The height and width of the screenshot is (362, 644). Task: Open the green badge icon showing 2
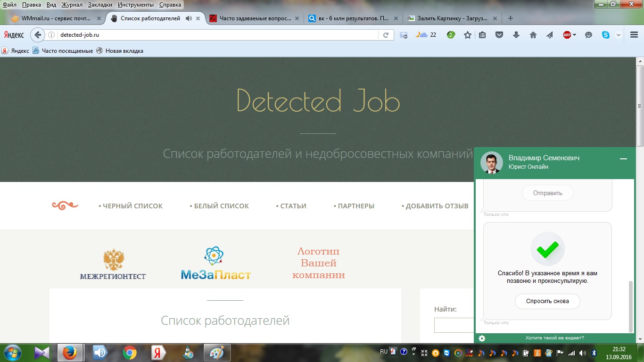(x=451, y=35)
